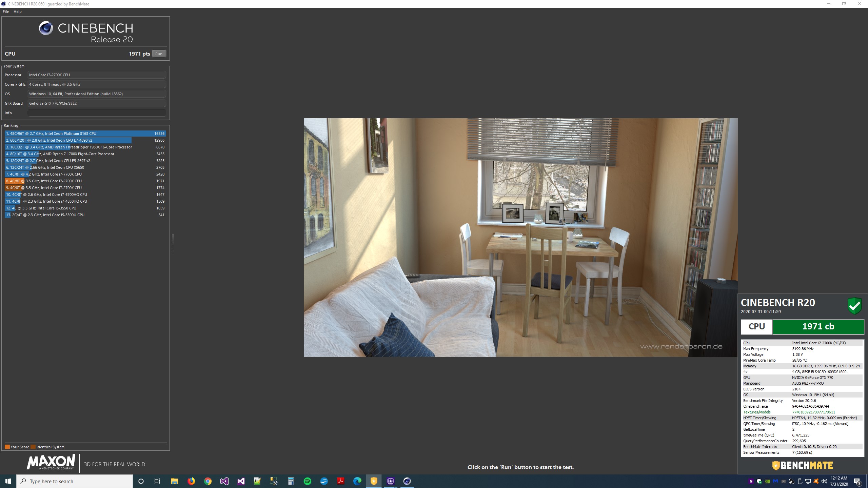
Task: Launch Microsoft Edge from the taskbar
Action: tap(357, 481)
